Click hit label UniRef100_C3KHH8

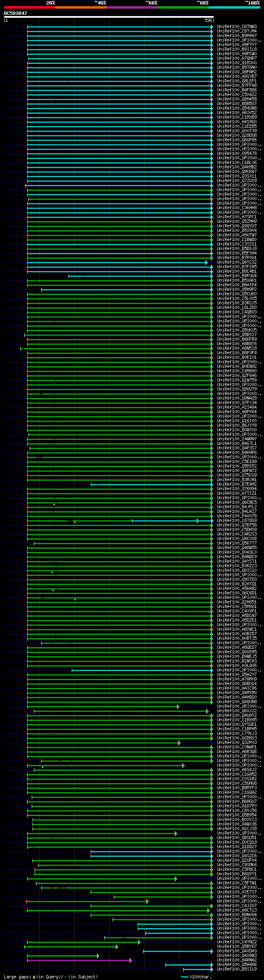tap(237, 208)
